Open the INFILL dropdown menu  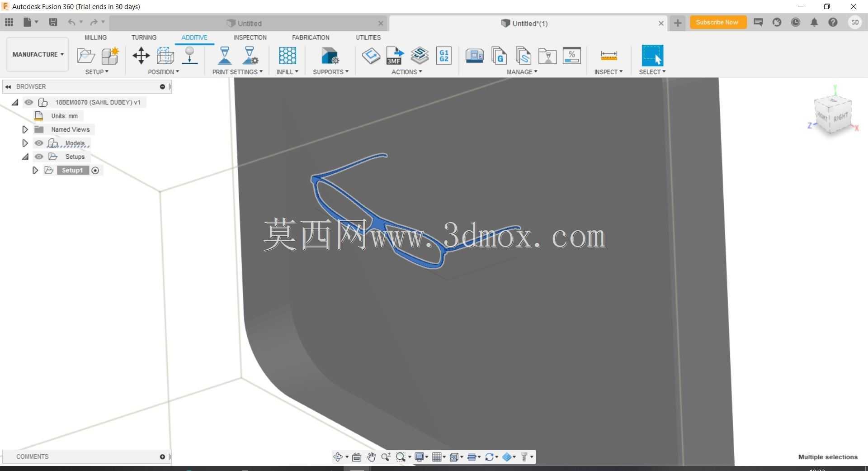[x=288, y=72]
